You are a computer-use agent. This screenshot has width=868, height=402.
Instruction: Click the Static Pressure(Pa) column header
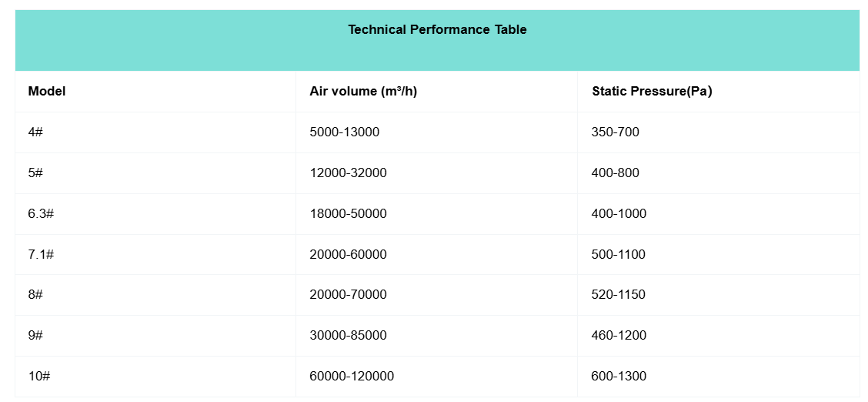coord(652,92)
